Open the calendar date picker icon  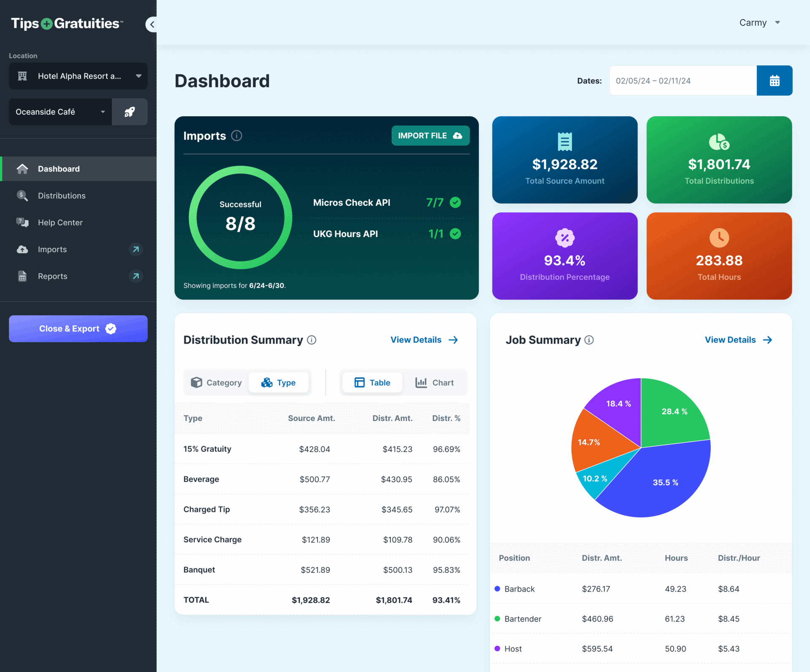click(x=774, y=81)
